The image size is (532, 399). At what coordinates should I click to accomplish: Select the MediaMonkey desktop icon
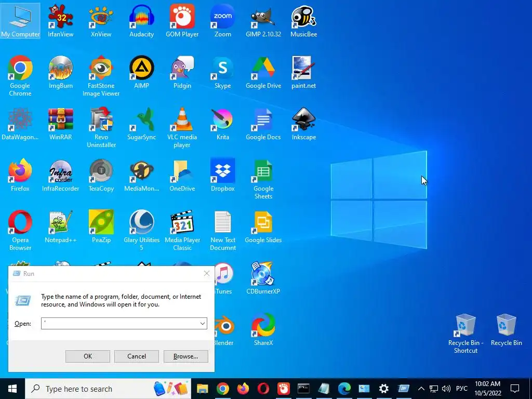[141, 175]
